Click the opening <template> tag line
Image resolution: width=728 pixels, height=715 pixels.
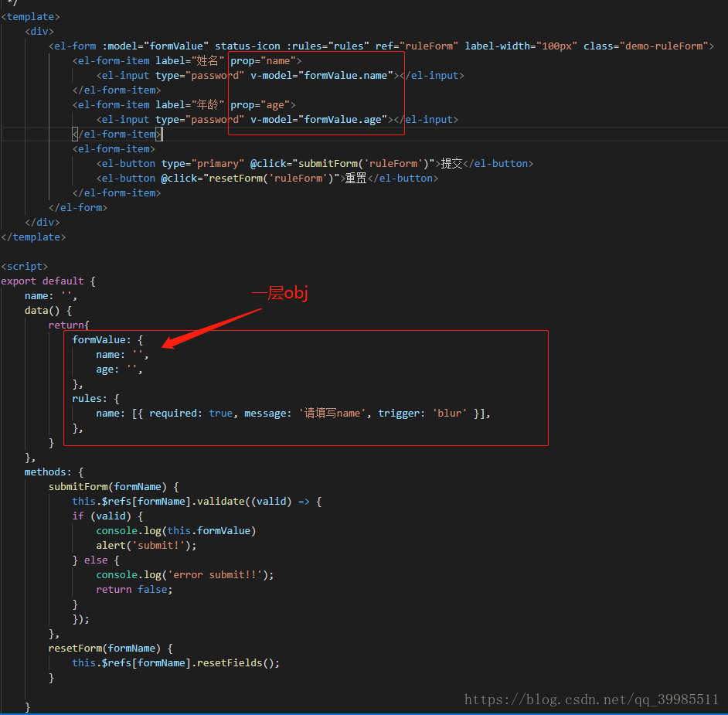point(31,17)
